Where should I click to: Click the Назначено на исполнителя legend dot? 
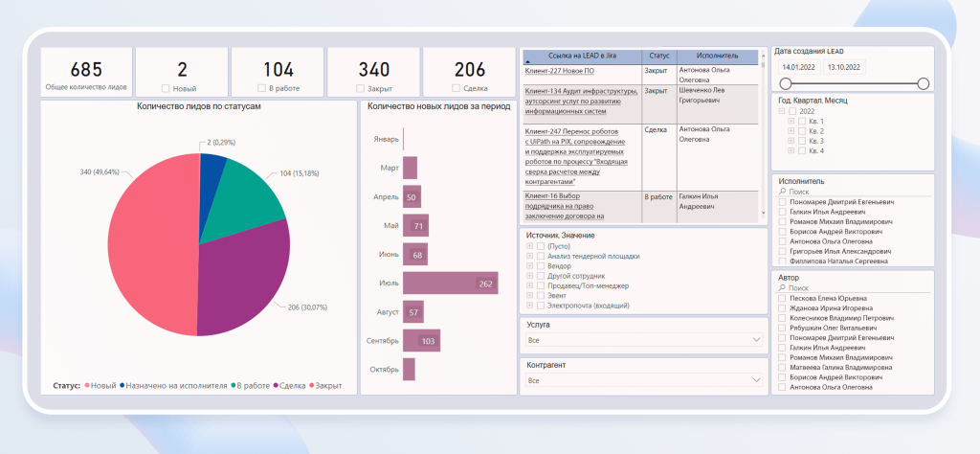click(122, 386)
